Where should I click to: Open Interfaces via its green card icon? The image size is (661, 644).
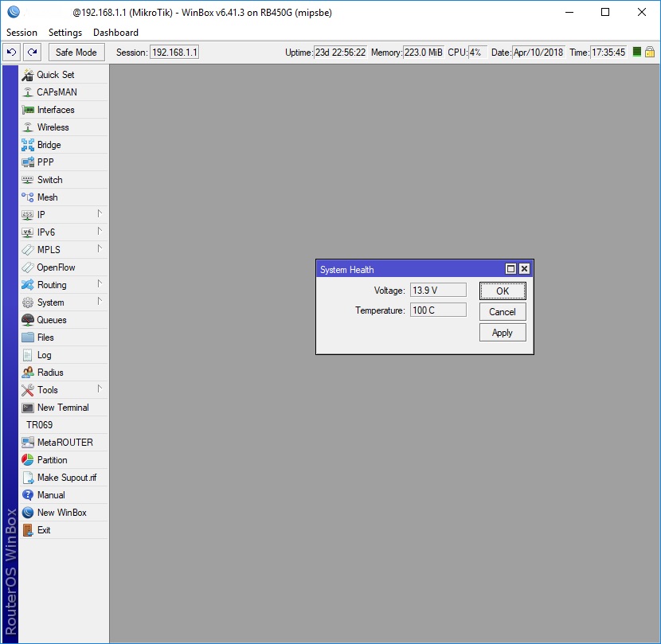click(x=27, y=110)
